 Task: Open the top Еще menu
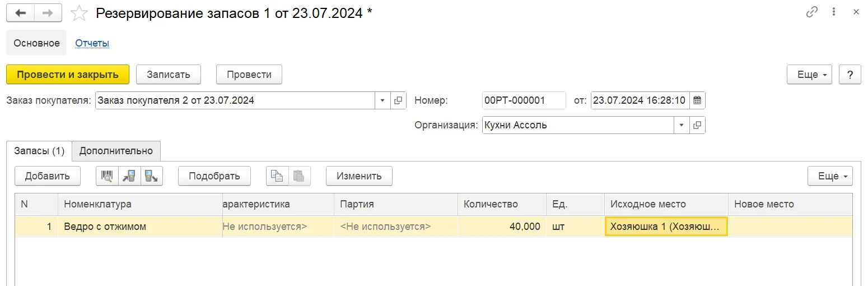coord(809,75)
